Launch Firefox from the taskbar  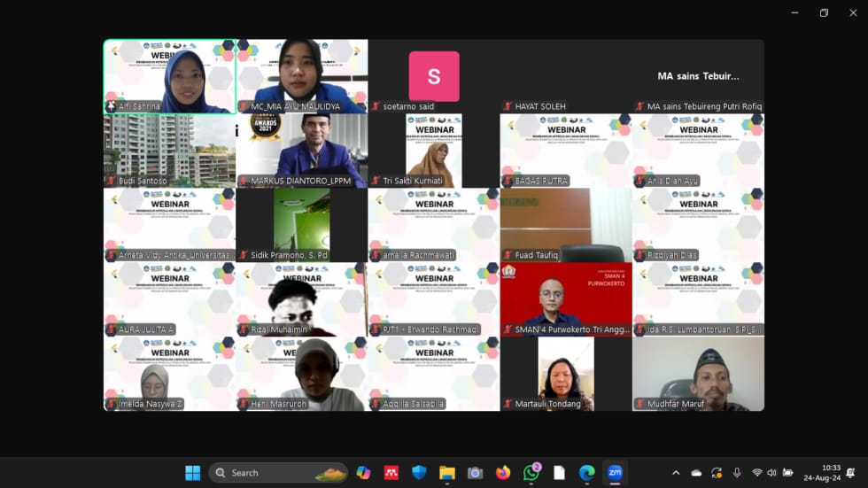click(x=503, y=473)
